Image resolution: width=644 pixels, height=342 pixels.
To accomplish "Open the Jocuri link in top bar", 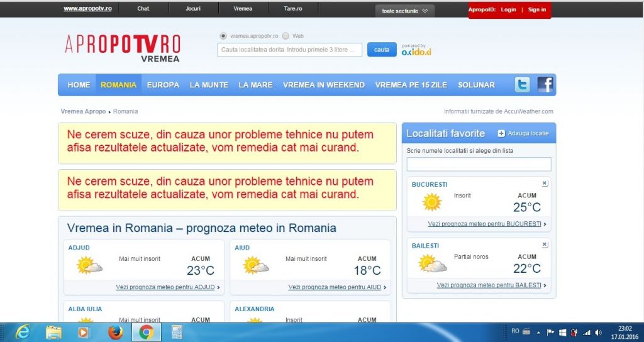I will [193, 9].
